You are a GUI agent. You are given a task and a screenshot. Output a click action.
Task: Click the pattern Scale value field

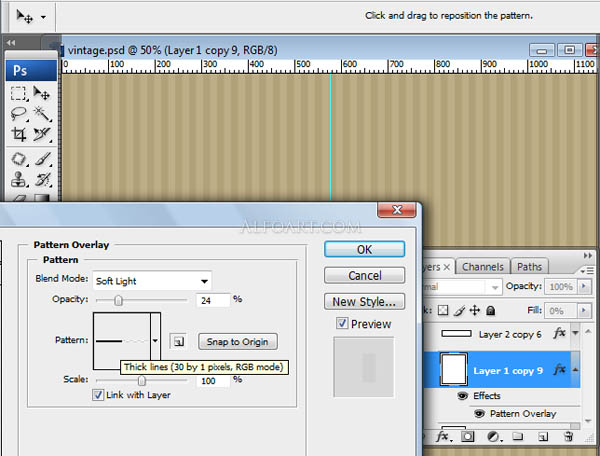pyautogui.click(x=213, y=381)
